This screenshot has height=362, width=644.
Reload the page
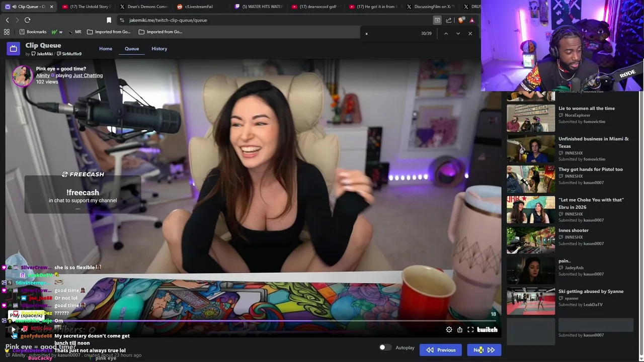pyautogui.click(x=27, y=20)
